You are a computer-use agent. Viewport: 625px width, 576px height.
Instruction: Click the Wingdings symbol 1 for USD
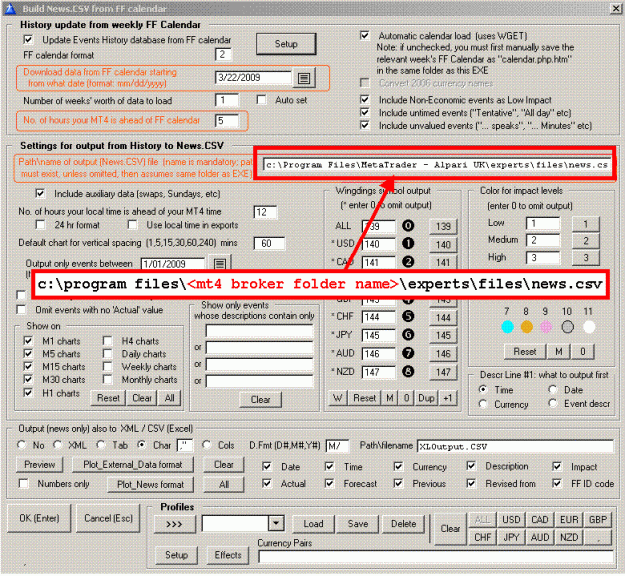(x=408, y=243)
